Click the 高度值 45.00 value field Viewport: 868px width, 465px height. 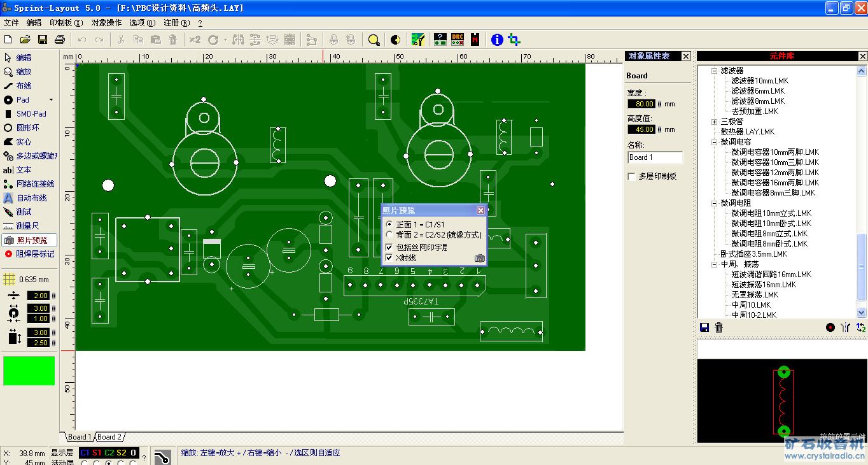click(x=641, y=129)
